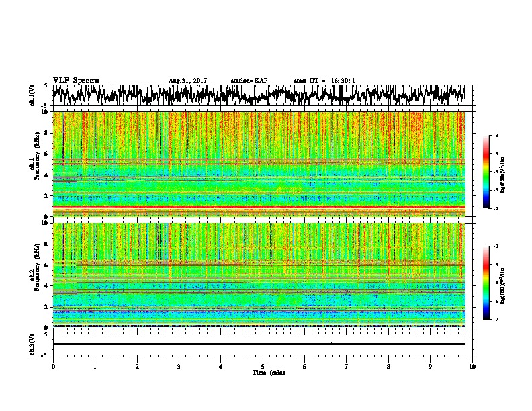Image resolution: width=532 pixels, height=411 pixels.
Task: Click the 'Time (min)' axis label
Action: 269,373
